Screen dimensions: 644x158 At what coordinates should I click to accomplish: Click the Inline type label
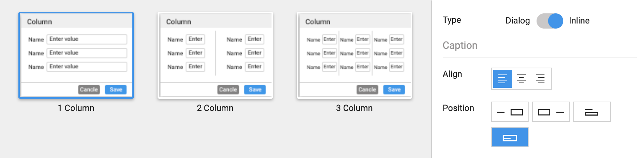(579, 21)
